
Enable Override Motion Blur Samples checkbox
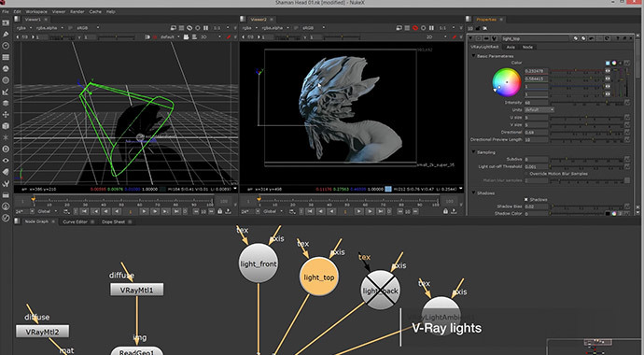coord(525,174)
